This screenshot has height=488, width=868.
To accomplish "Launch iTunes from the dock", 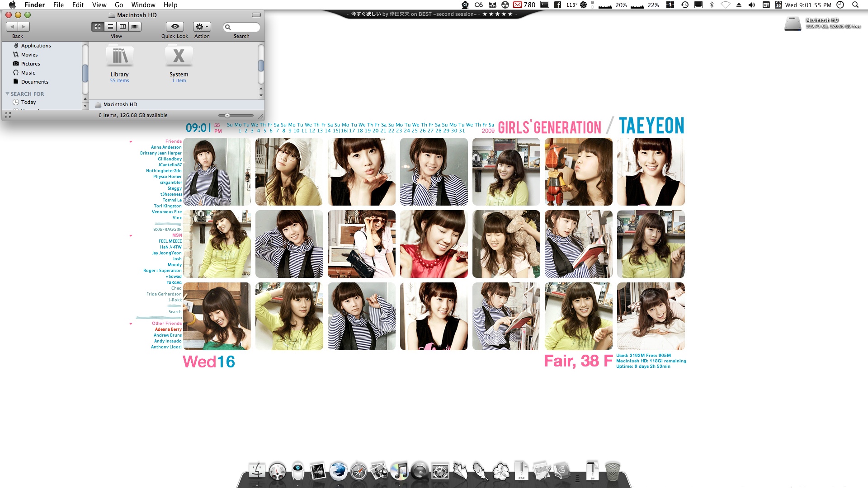I will 400,471.
